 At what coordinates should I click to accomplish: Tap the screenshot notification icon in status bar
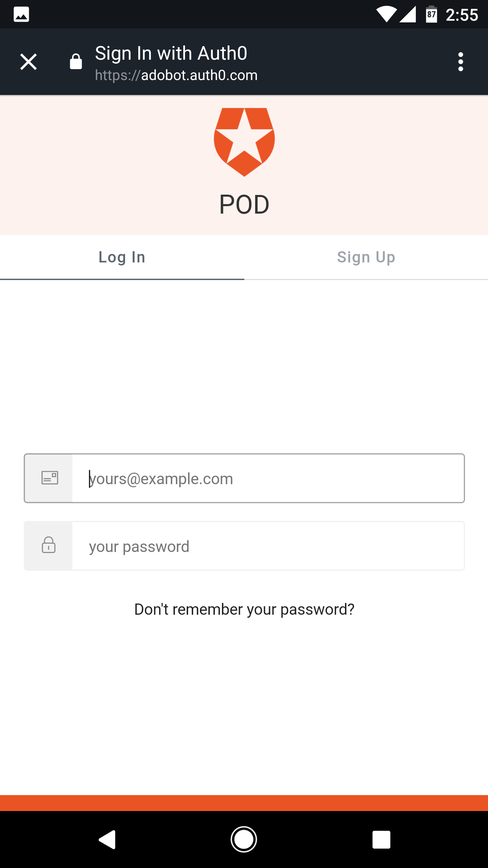coord(21,14)
